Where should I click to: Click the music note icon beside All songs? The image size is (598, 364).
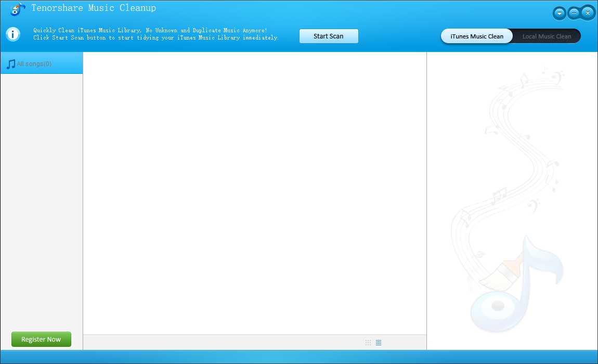[10, 63]
